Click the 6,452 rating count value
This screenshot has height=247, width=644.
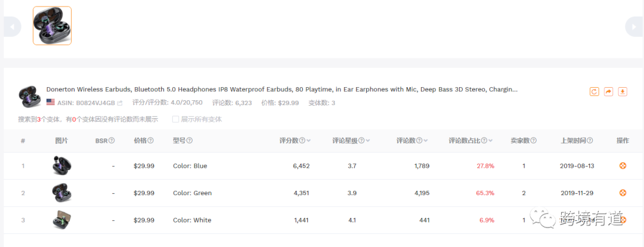(302, 166)
